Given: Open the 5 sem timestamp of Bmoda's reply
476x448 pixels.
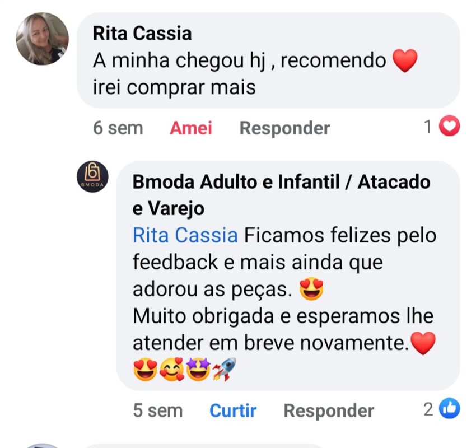Looking at the screenshot, I should (x=157, y=410).
